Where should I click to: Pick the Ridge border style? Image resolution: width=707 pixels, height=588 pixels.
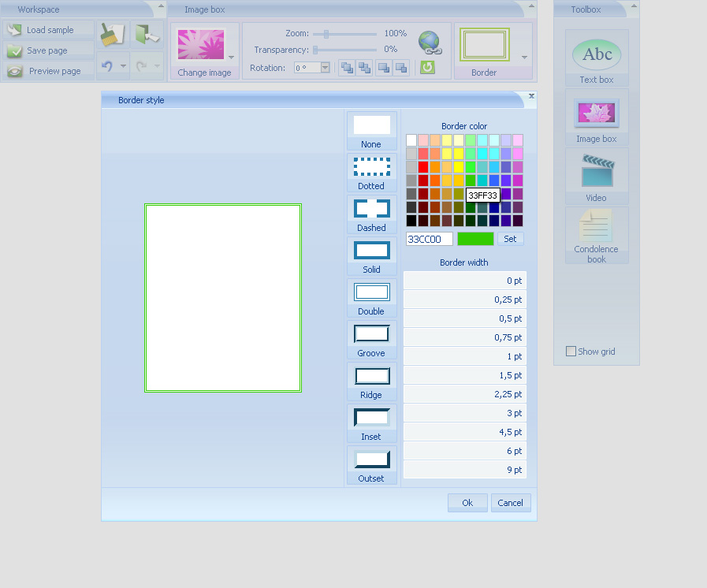tap(371, 382)
